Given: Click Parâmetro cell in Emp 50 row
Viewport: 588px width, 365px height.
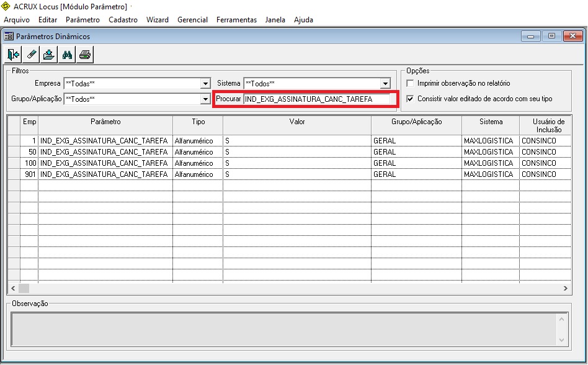Looking at the screenshot, I should pos(105,152).
